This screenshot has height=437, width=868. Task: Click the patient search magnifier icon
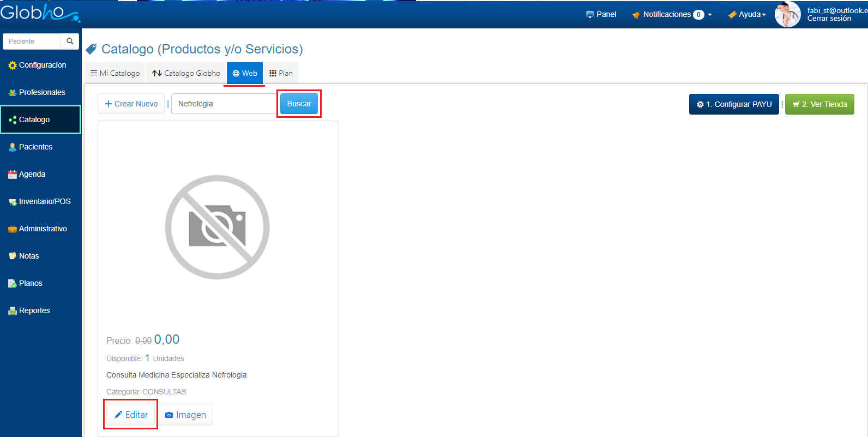tap(70, 41)
